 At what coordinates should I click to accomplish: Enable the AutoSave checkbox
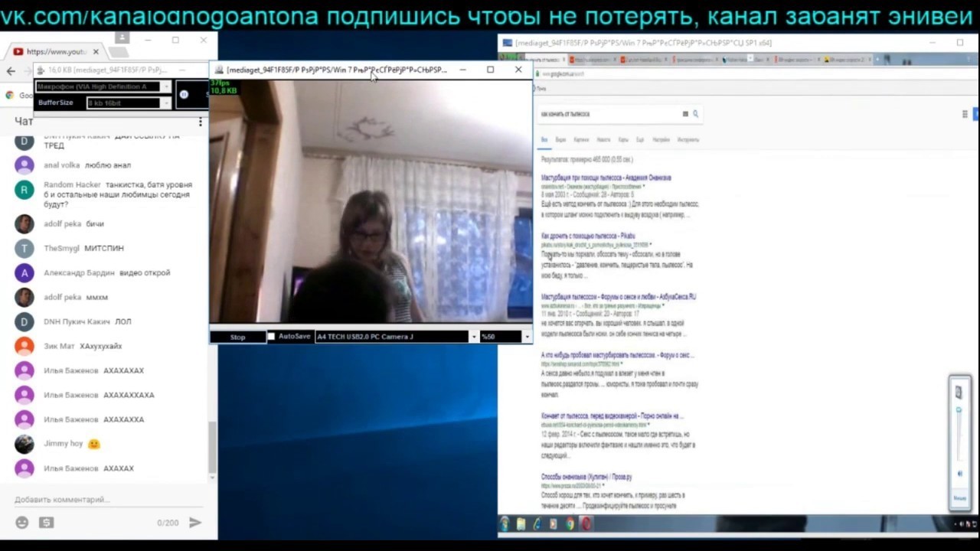click(x=271, y=337)
